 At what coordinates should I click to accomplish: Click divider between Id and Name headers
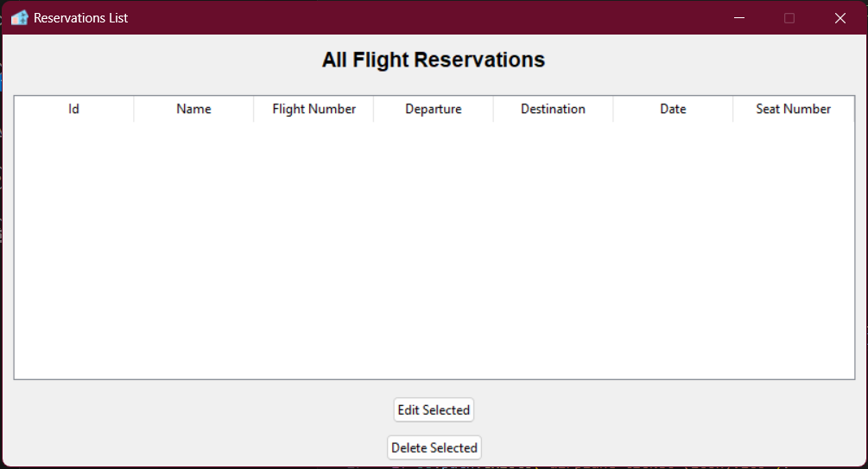[x=134, y=109]
